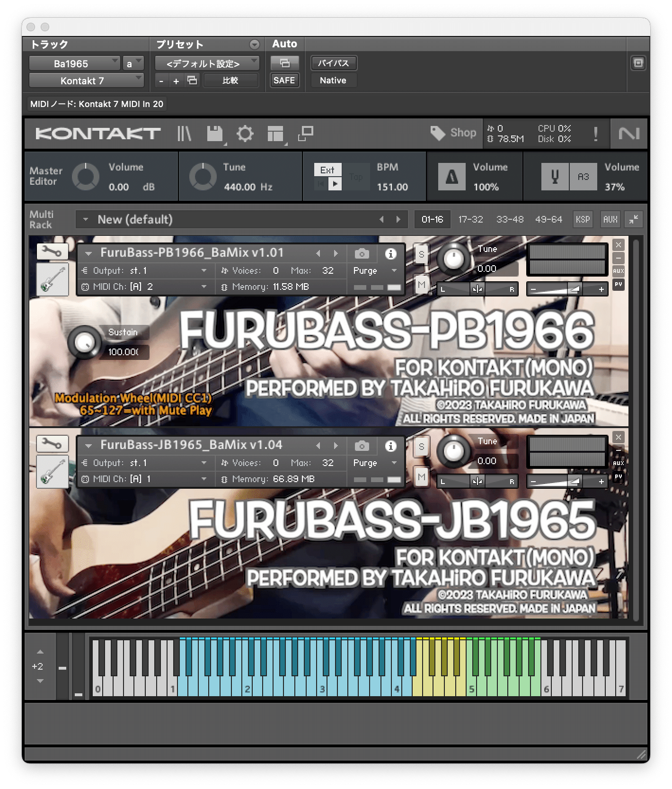Solo the FuruBass-PB1966 instrument
672x789 pixels.
[x=421, y=254]
